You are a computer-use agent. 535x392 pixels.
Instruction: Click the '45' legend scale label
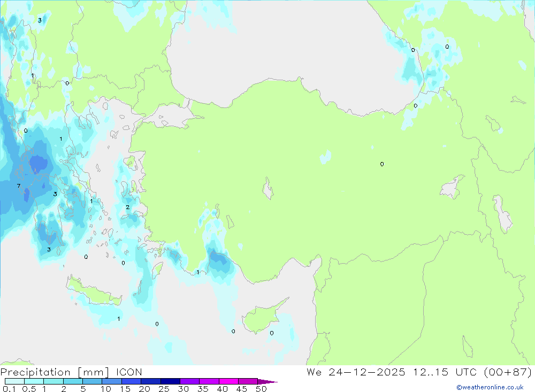(x=242, y=389)
